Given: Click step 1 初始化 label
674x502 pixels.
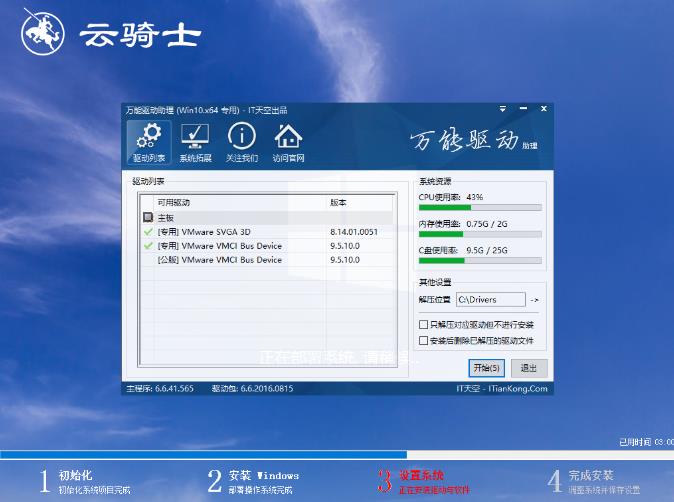Looking at the screenshot, I should [75, 475].
